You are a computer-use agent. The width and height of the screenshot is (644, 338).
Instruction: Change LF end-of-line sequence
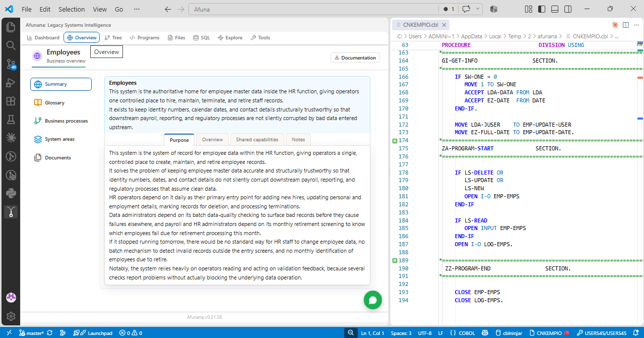point(440,333)
